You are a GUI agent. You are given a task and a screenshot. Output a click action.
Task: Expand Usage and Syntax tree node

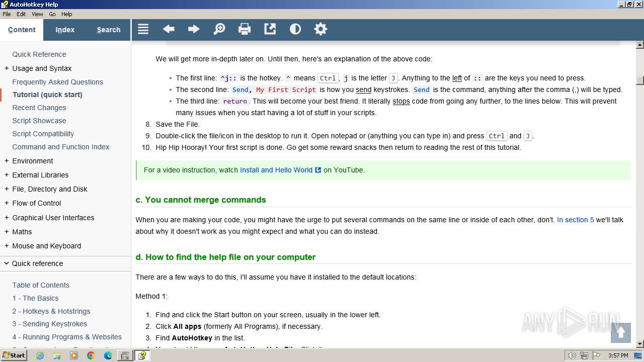[7, 68]
